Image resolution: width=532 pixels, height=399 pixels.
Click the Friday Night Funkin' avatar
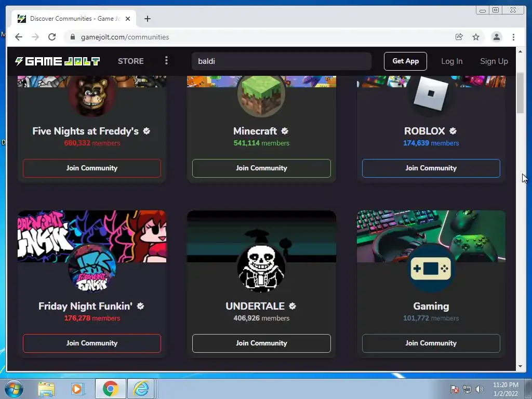92,269
